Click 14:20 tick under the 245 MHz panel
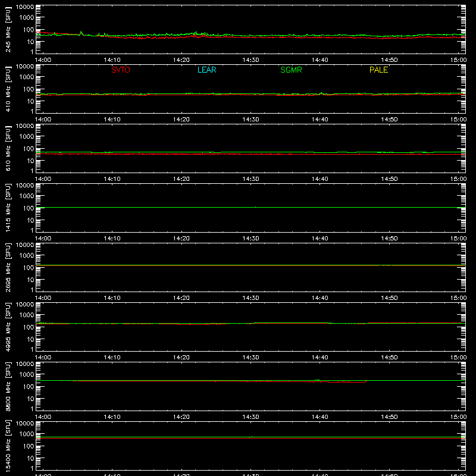The image size is (476, 476). [181, 60]
